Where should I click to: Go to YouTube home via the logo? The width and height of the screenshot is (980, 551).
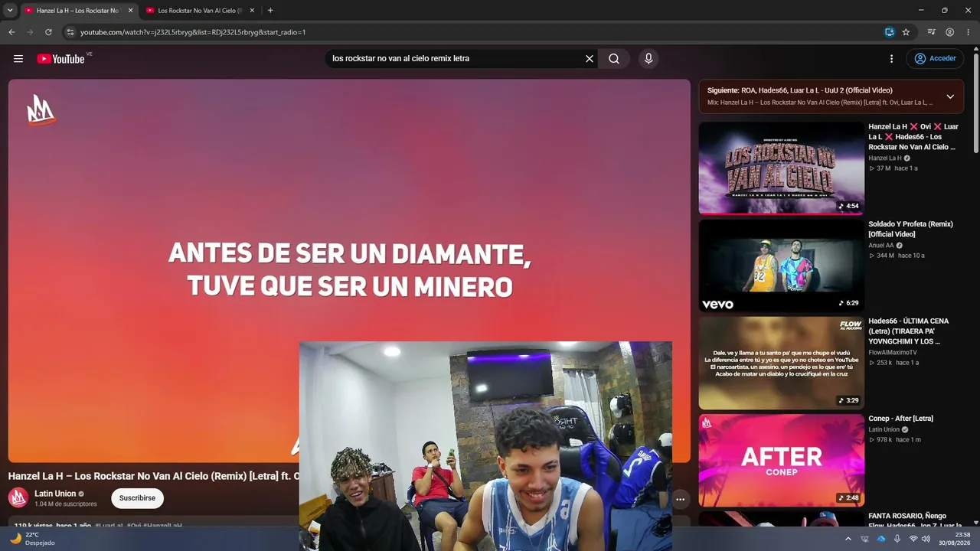point(60,59)
